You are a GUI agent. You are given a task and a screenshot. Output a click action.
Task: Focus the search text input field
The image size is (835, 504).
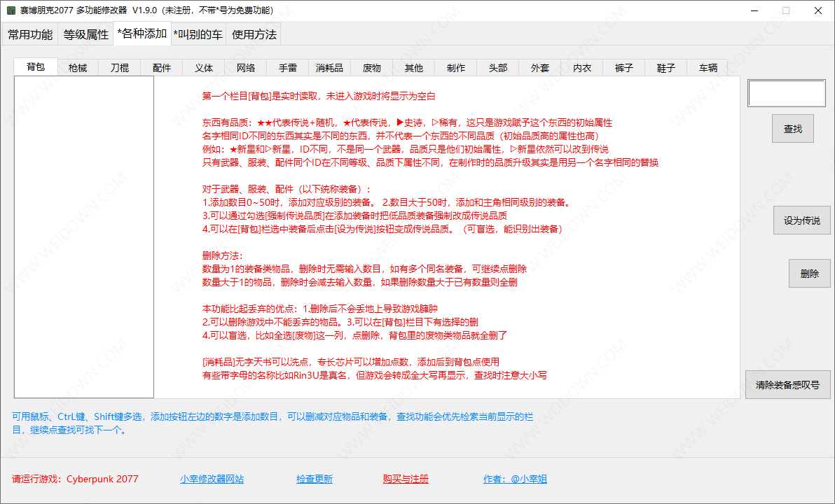click(786, 94)
